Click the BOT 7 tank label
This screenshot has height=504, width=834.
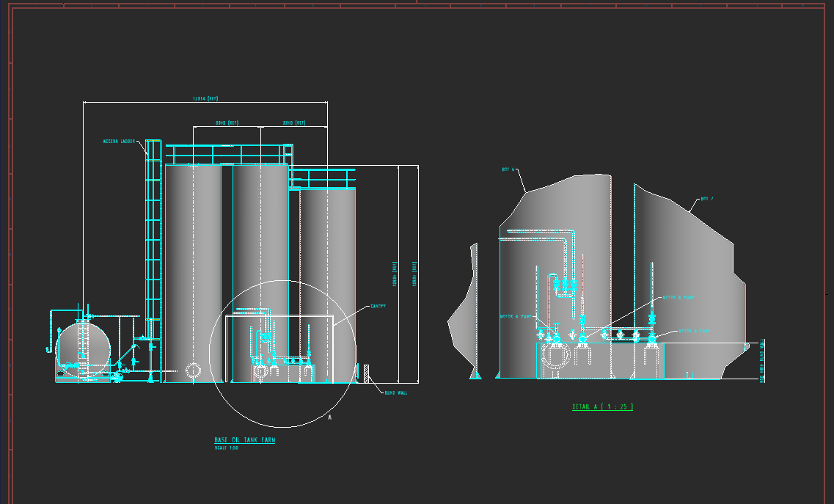706,199
